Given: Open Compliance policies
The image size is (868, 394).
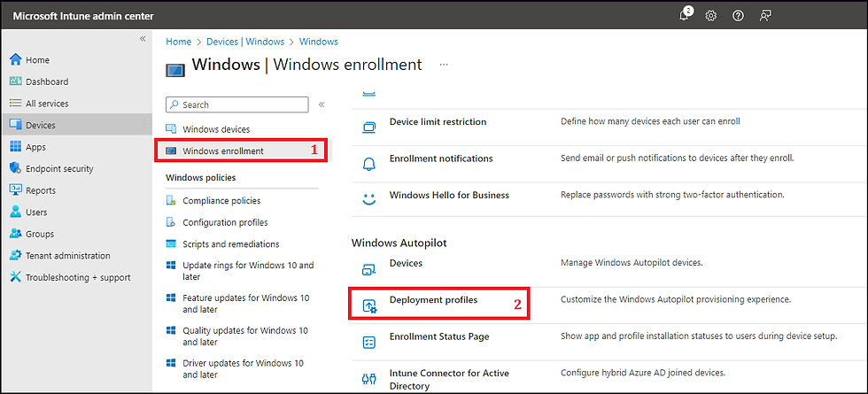Looking at the screenshot, I should (221, 200).
